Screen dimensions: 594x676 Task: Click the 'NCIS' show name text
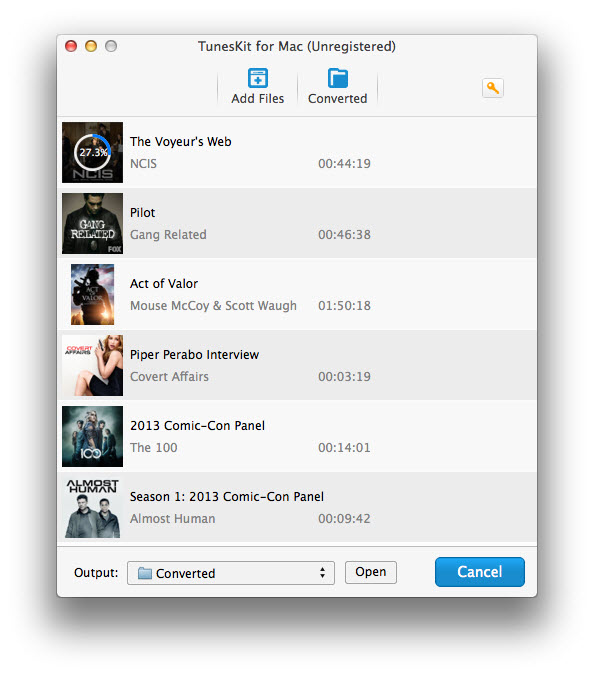pyautogui.click(x=144, y=164)
